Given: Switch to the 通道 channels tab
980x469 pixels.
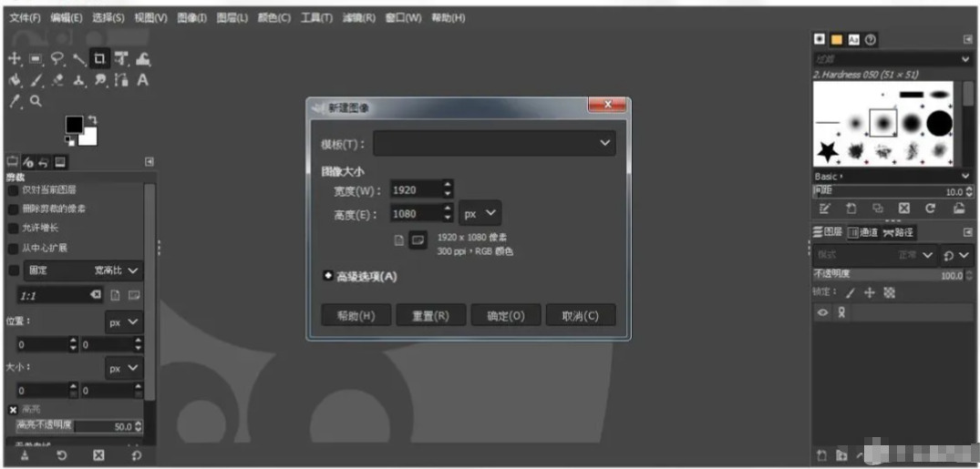Looking at the screenshot, I should point(862,232).
